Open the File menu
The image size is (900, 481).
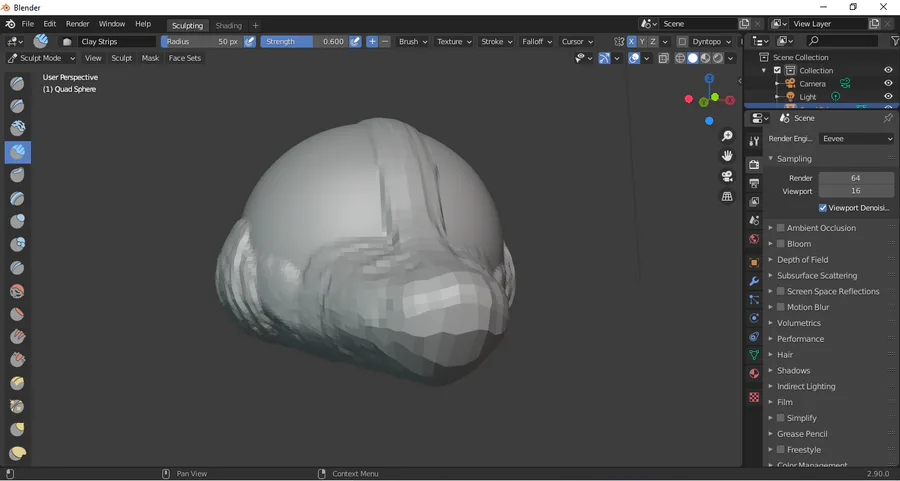click(x=28, y=24)
